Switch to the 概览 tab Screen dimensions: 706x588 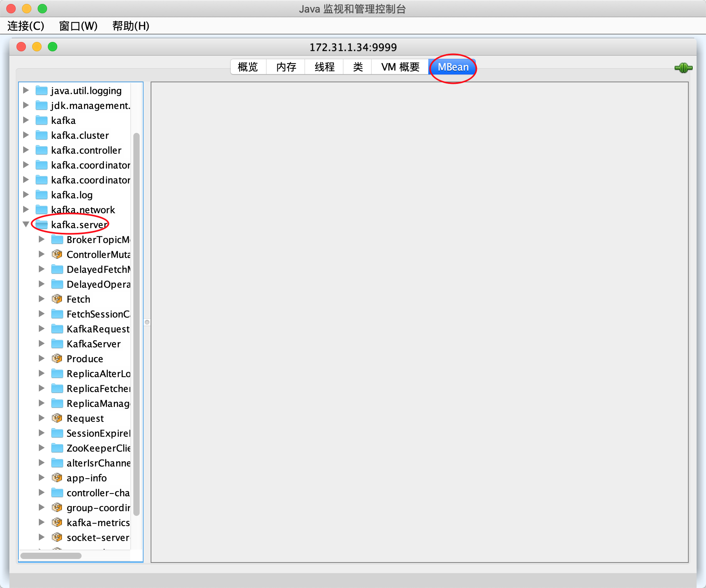[248, 67]
